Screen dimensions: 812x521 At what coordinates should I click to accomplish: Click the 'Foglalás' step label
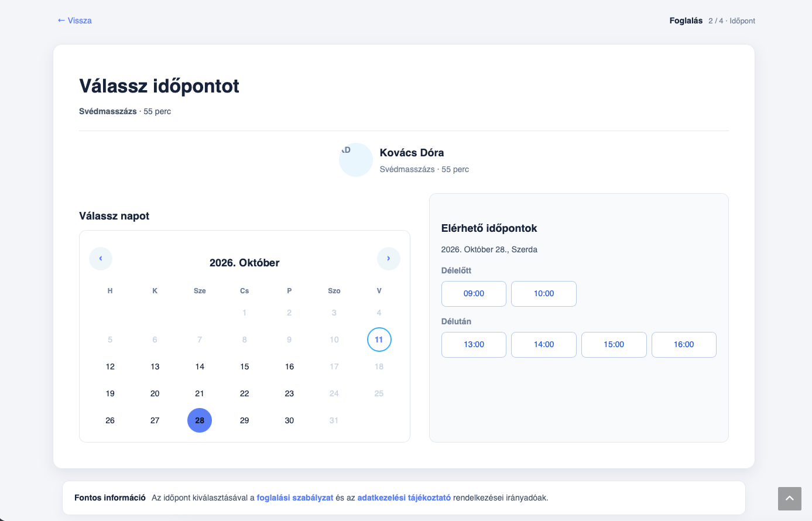pos(686,20)
